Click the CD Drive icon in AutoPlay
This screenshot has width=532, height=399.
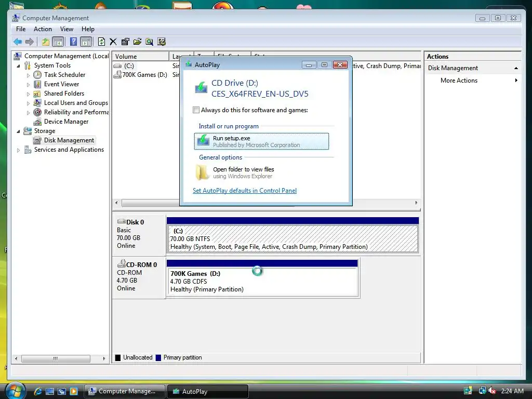(201, 87)
